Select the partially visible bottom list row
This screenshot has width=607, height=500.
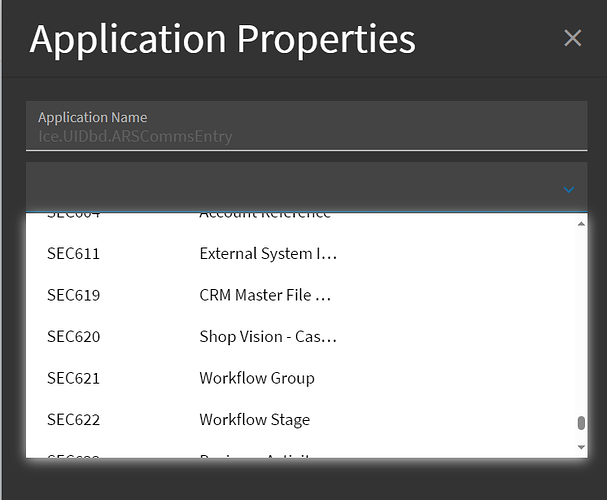coord(302,449)
